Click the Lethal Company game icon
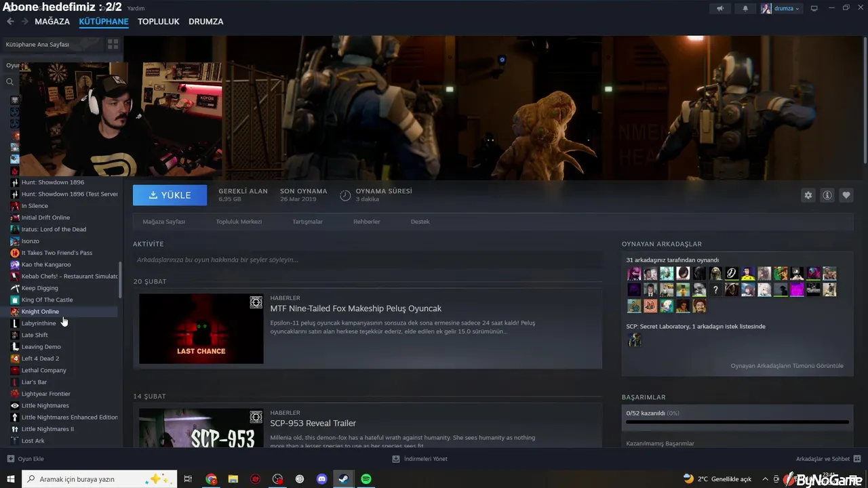This screenshot has height=488, width=868. (15, 370)
